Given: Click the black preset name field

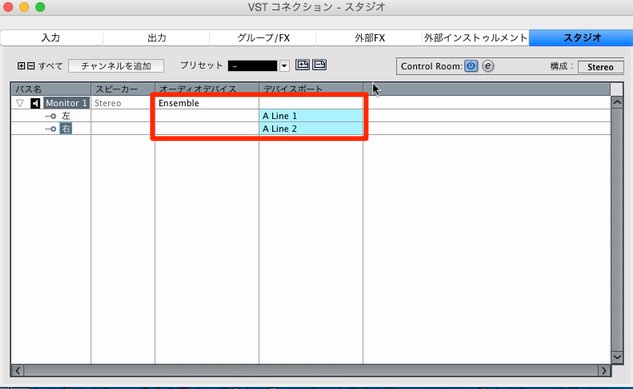Looking at the screenshot, I should [252, 66].
